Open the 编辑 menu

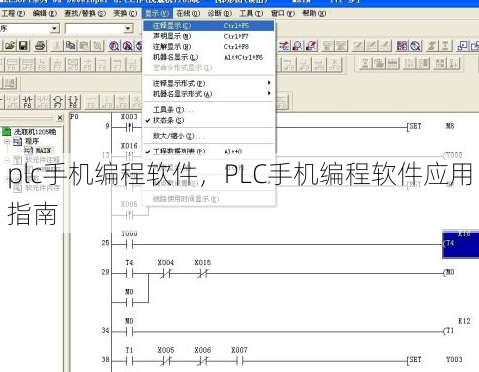coord(45,13)
